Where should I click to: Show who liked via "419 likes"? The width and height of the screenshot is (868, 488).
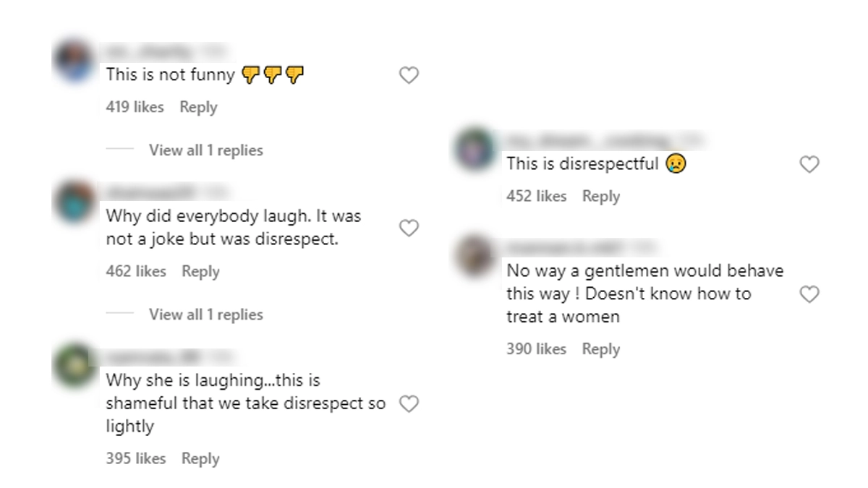click(135, 107)
